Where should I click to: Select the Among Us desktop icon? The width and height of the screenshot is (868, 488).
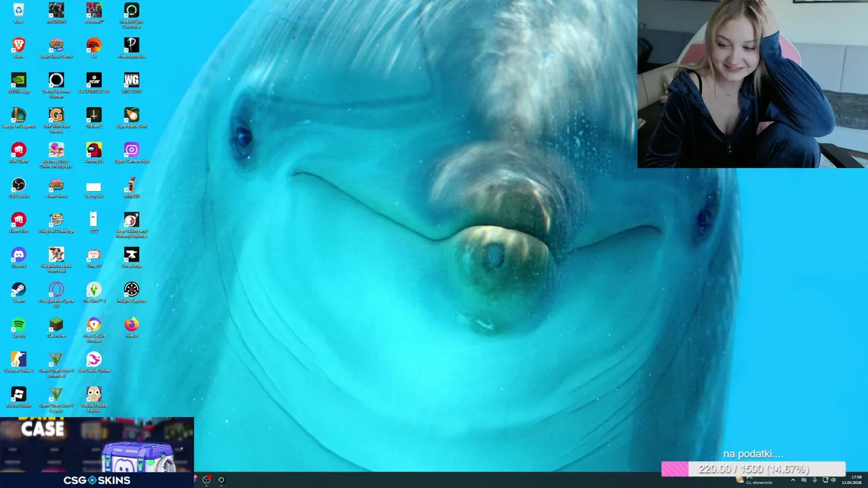[94, 152]
